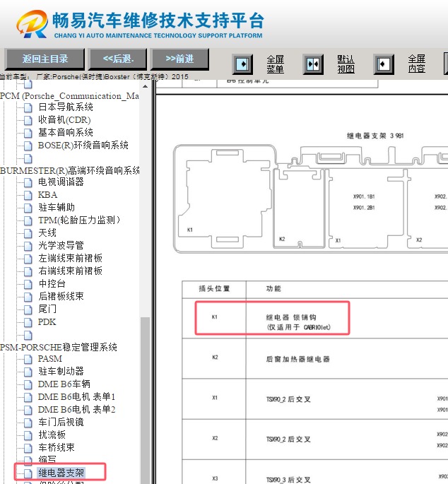Click document icon beside 扰流板

[x=28, y=435]
